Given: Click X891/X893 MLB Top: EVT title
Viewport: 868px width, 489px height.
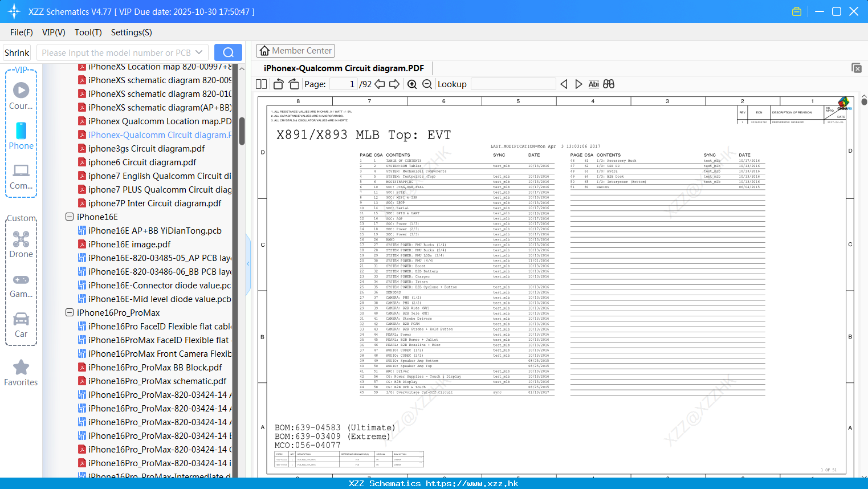Looking at the screenshot, I should click(364, 135).
